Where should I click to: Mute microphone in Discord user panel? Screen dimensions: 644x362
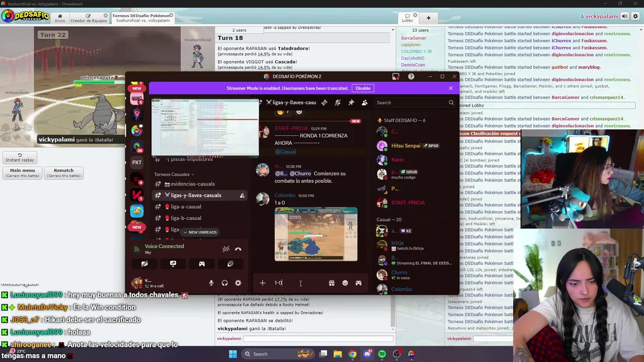[x=211, y=283]
